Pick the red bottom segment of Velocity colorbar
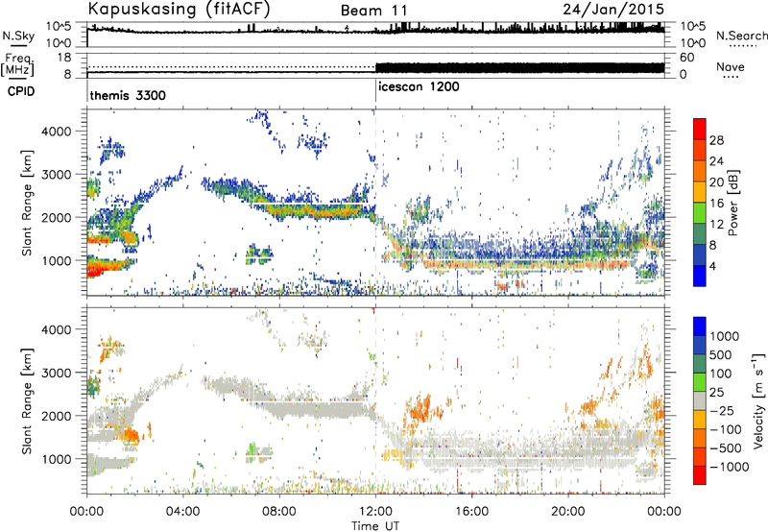Image resolution: width=768 pixels, height=532 pixels. 700,475
